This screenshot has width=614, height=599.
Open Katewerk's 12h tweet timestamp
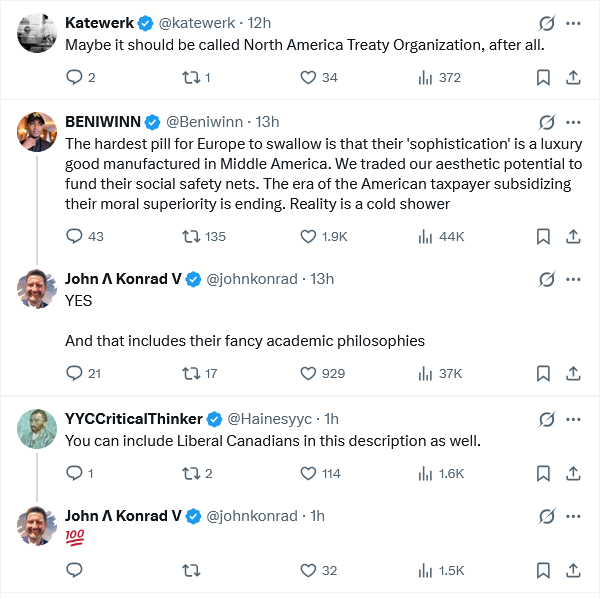pos(259,22)
